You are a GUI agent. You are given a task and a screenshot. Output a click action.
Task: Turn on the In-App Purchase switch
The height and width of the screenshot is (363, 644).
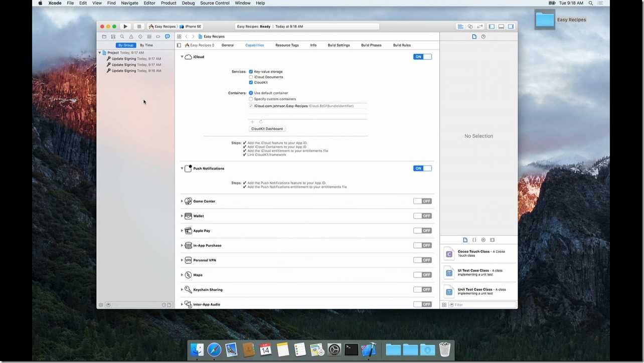[422, 245]
